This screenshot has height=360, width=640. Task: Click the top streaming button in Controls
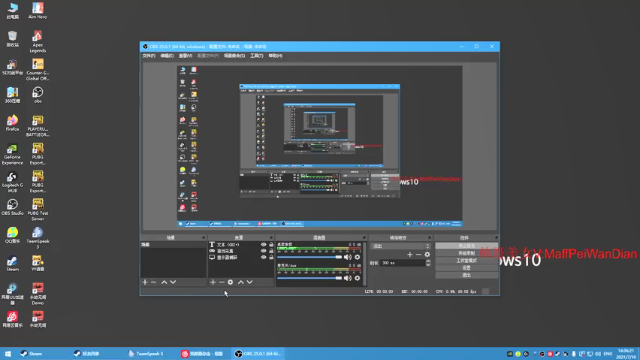coord(467,246)
